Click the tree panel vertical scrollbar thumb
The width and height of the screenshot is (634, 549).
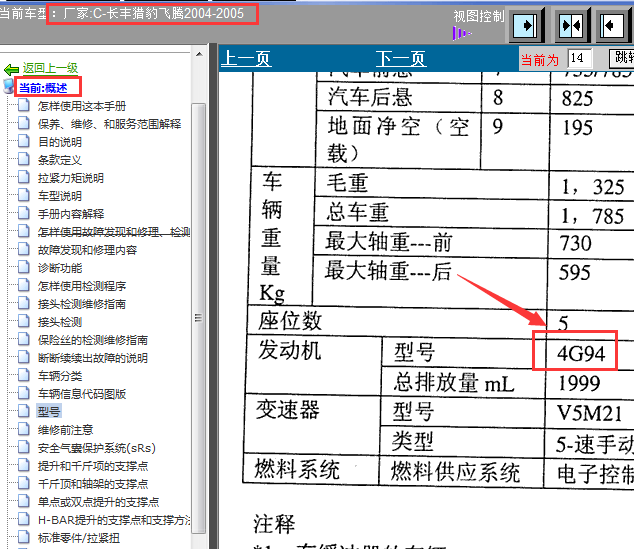click(199, 318)
